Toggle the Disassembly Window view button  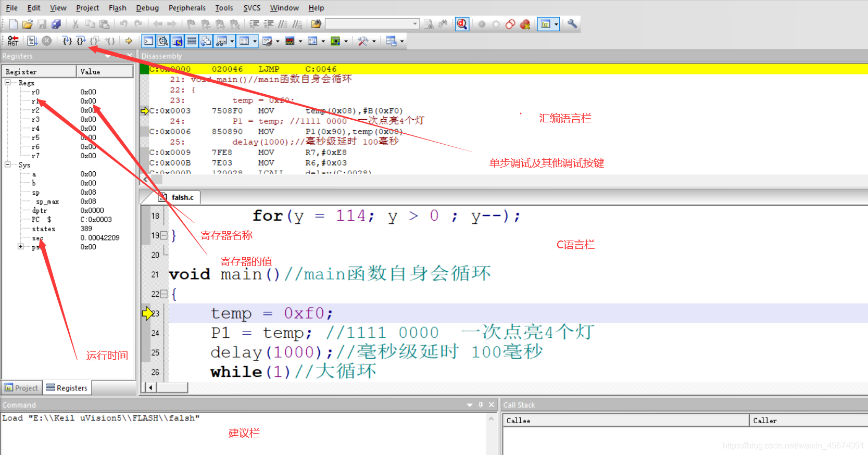[x=163, y=41]
